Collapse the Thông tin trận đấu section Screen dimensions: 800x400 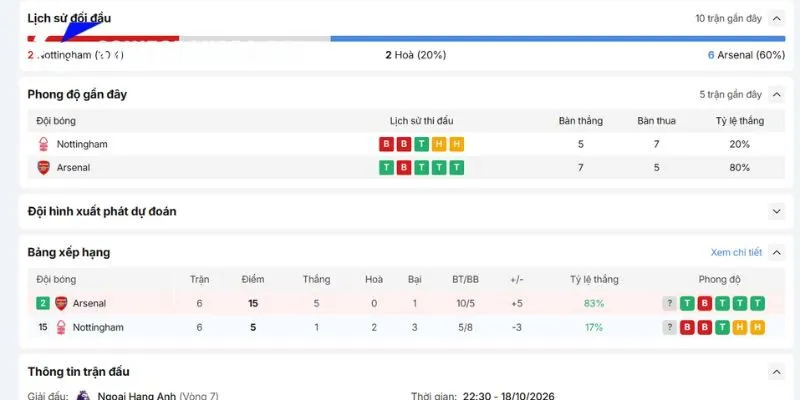tap(777, 371)
